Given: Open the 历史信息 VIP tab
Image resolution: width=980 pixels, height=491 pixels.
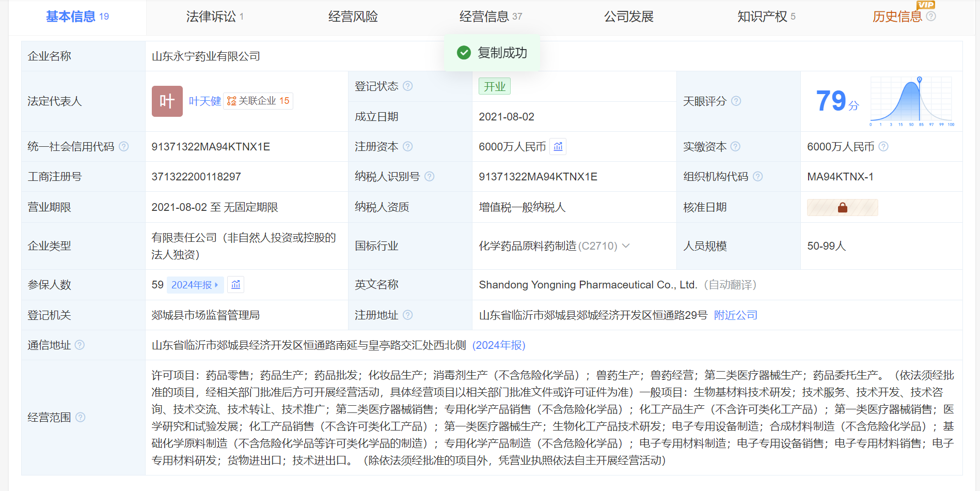Looking at the screenshot, I should click(897, 17).
